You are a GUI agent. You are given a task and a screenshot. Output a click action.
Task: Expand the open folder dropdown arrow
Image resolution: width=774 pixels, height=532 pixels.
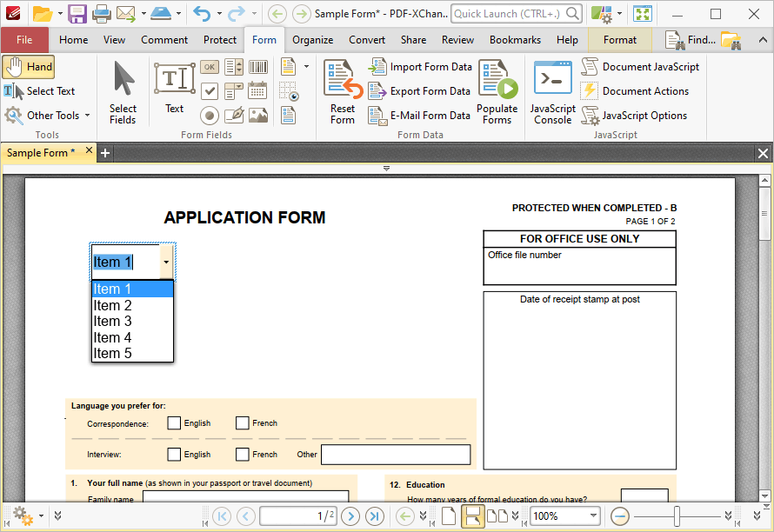pyautogui.click(x=60, y=14)
